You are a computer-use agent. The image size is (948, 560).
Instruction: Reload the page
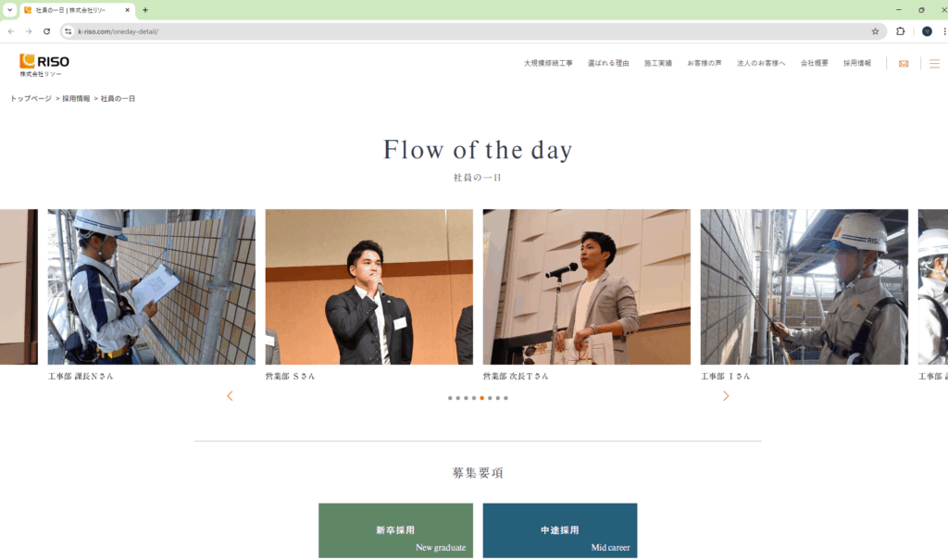(46, 31)
